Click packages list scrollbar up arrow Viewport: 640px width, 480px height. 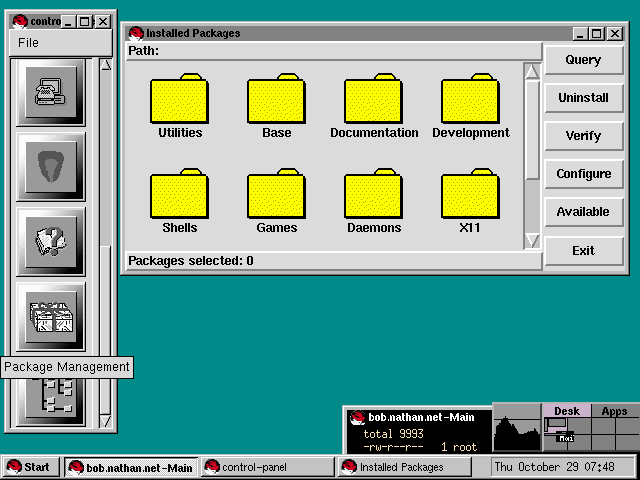532,71
